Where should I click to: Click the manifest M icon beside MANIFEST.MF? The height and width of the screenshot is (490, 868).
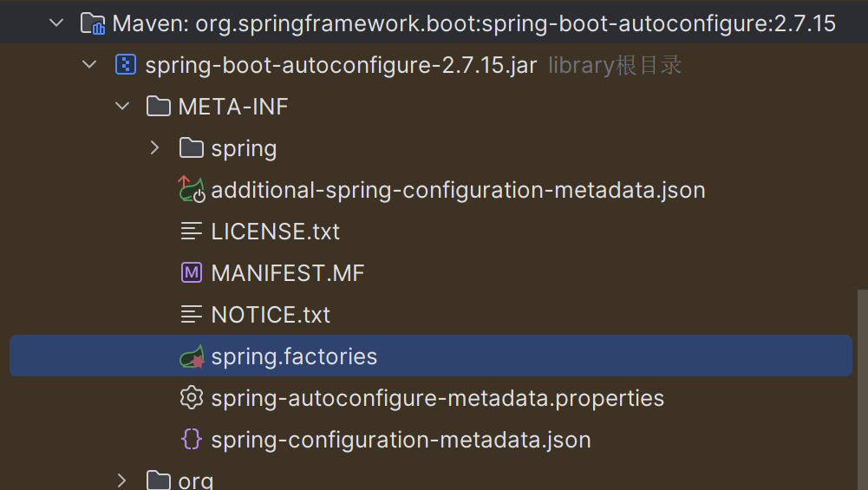tap(192, 272)
